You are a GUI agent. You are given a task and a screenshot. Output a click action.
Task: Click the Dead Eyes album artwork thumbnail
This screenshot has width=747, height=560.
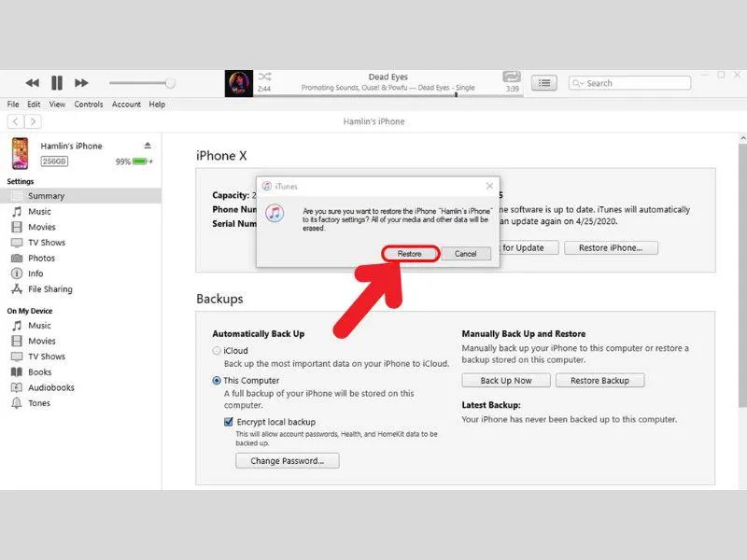pos(239,83)
